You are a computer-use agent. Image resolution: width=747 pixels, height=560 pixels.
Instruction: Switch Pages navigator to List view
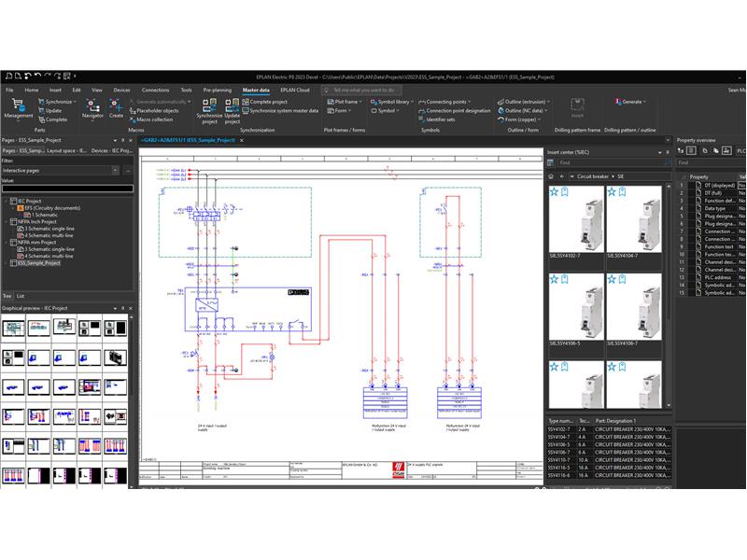[21, 296]
